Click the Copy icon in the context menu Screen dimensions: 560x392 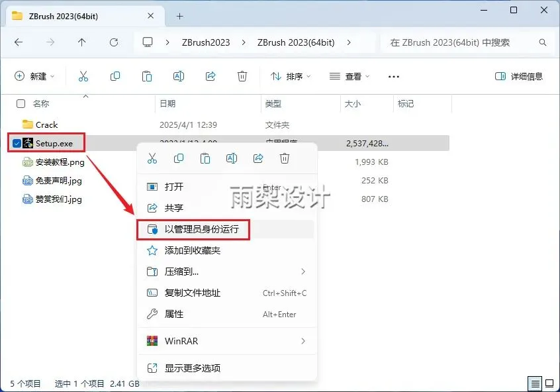[179, 158]
